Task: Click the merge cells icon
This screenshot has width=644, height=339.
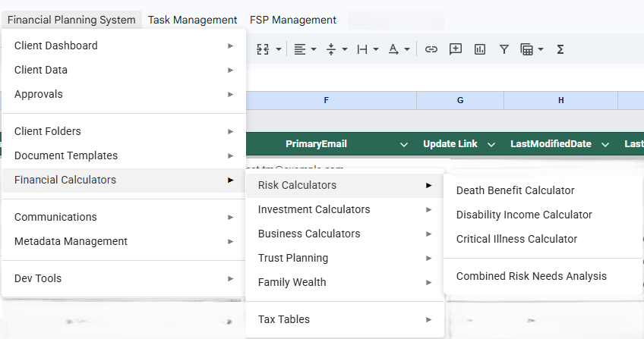Action: [263, 49]
